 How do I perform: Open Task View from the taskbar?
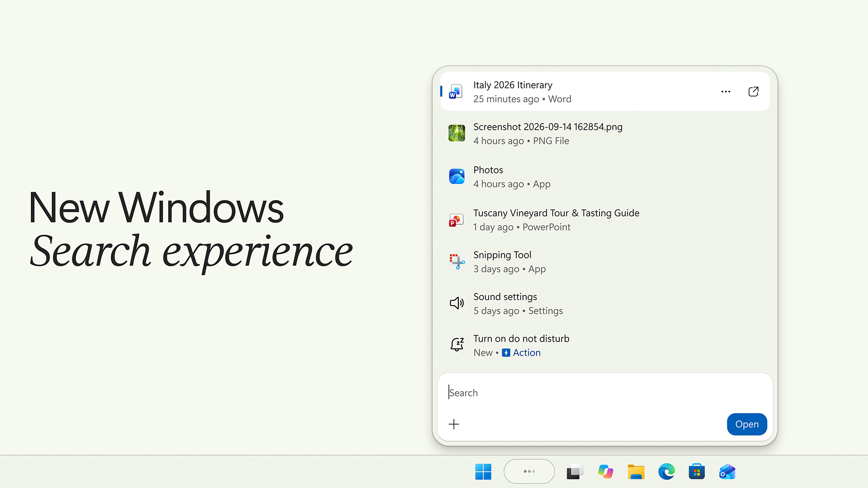(x=575, y=472)
